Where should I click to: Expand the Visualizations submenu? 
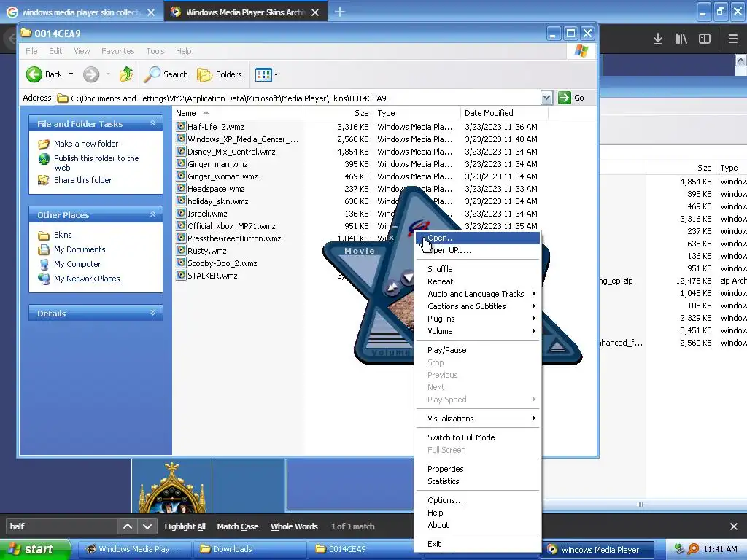479,419
